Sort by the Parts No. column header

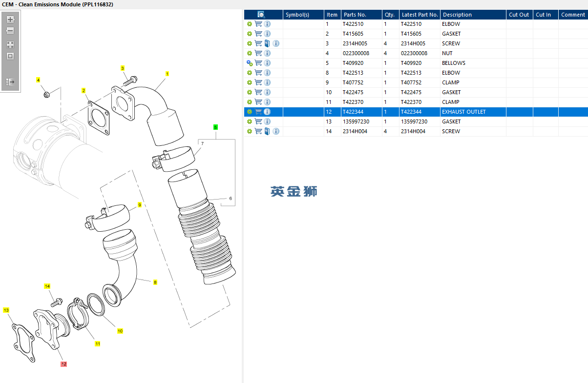(361, 15)
